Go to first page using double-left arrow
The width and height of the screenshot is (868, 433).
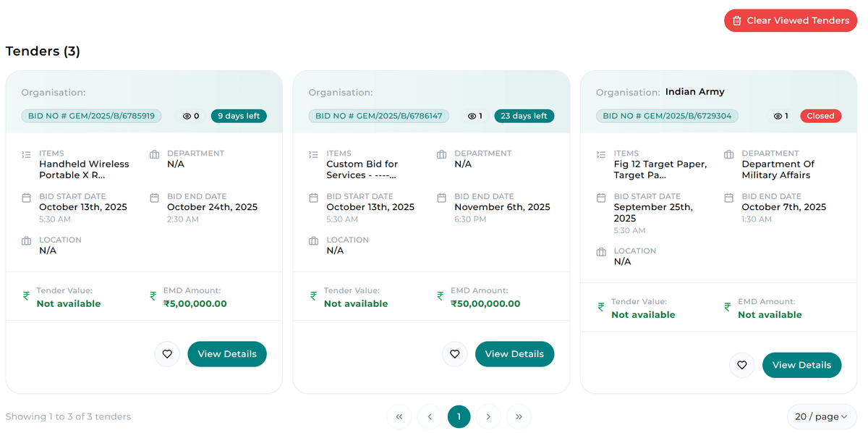tap(399, 416)
